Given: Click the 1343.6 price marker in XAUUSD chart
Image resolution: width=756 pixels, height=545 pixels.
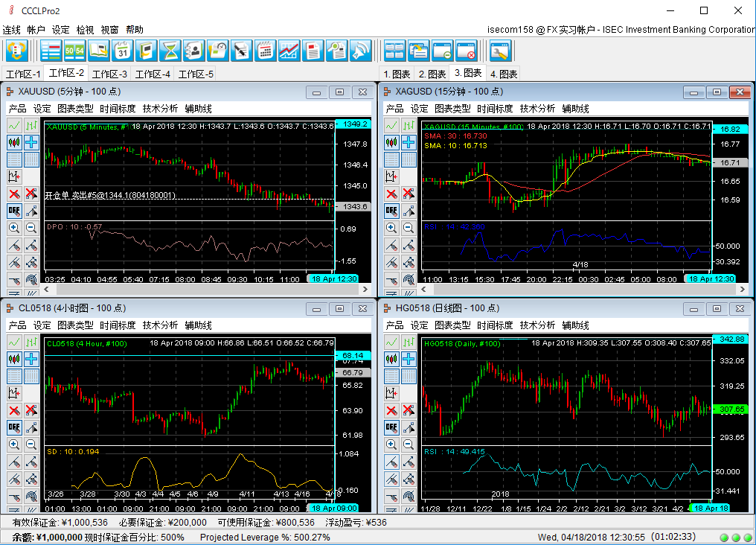Looking at the screenshot, I should (354, 206).
